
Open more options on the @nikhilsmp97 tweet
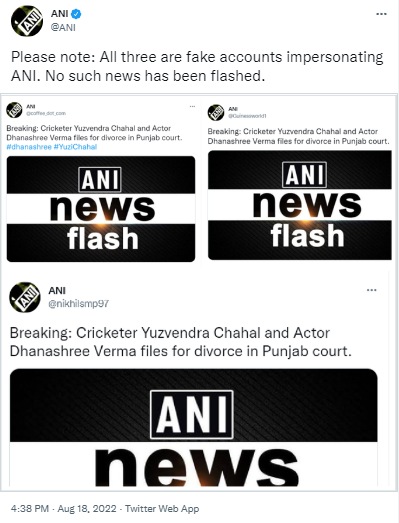371,290
